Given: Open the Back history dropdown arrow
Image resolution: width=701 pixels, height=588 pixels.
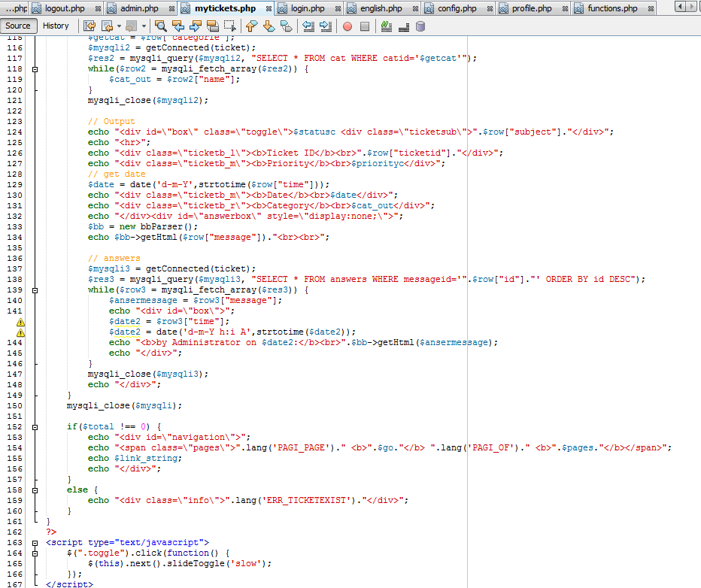Looking at the screenshot, I should 119,26.
